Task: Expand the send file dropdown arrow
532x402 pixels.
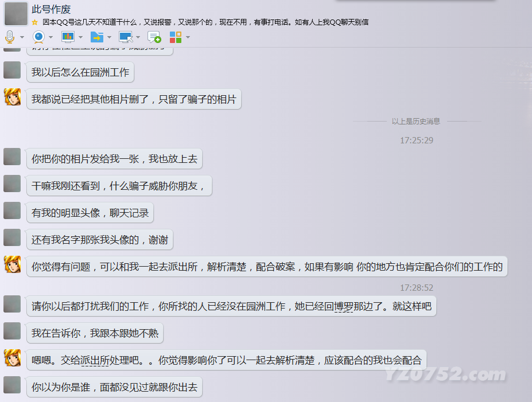Action: [x=109, y=38]
